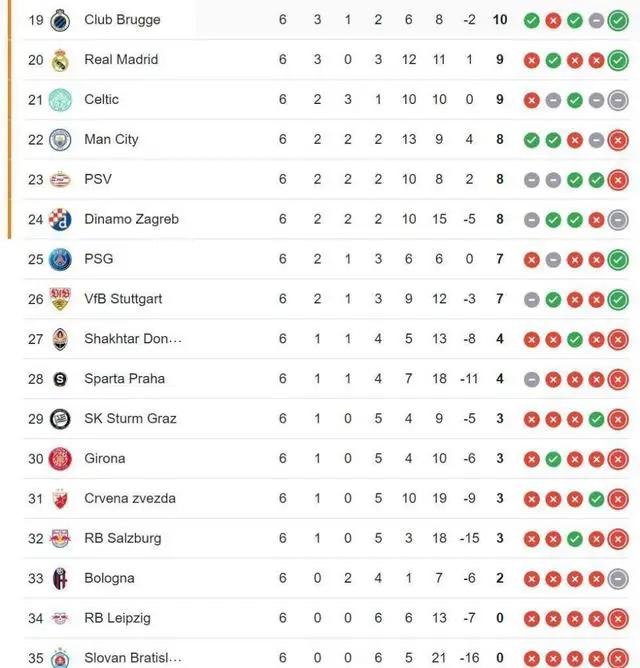This screenshot has height=668, width=640.
Task: Click the Real Madrid crest icon
Action: pos(60,60)
